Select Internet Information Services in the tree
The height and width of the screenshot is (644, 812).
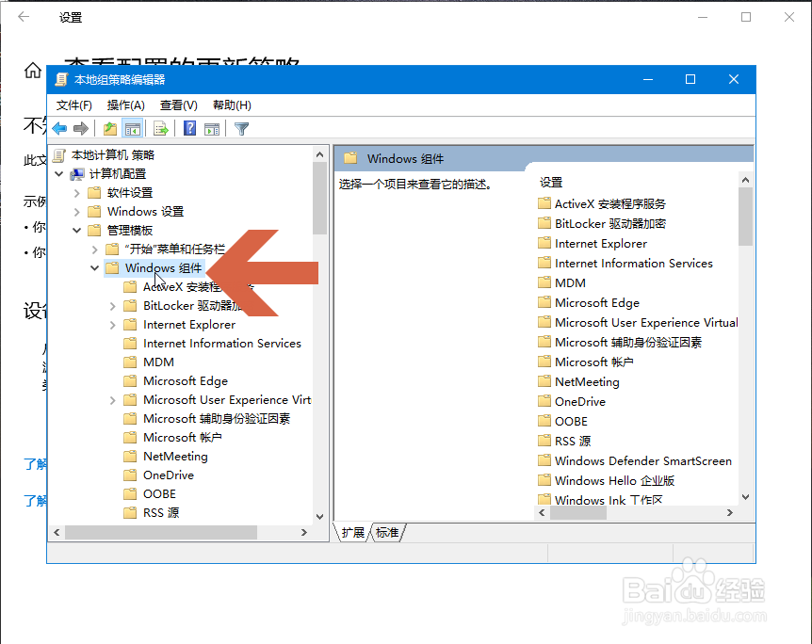pos(222,344)
